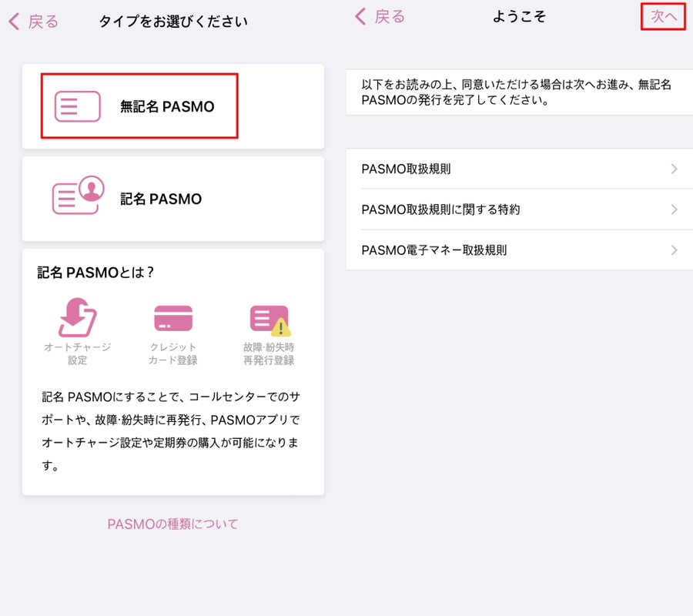Tap the 記名 PASMOとは？ heading
Screen dimensions: 693x616
tap(95, 273)
